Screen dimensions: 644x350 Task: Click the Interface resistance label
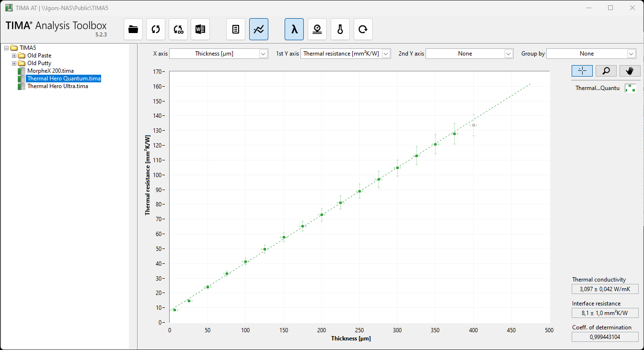[x=596, y=304]
